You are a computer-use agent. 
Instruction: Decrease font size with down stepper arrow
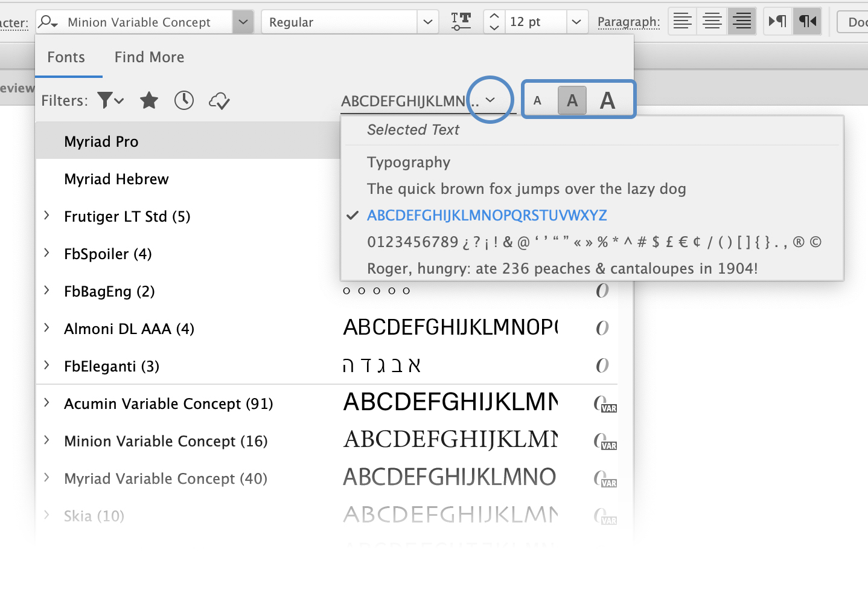494,28
